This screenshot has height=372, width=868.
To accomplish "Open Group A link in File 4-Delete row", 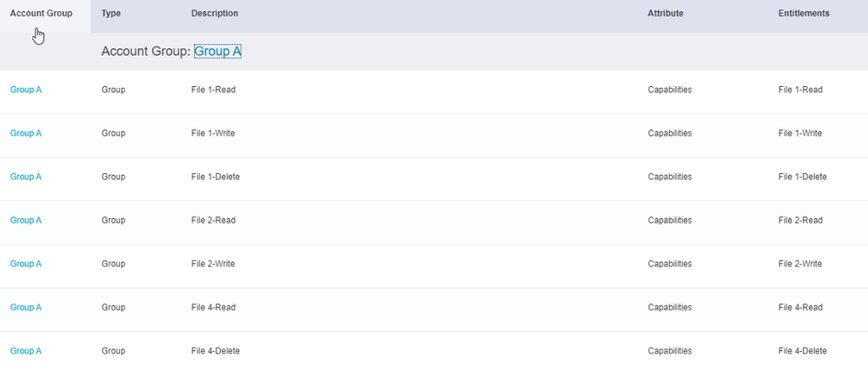I will pyautogui.click(x=25, y=350).
